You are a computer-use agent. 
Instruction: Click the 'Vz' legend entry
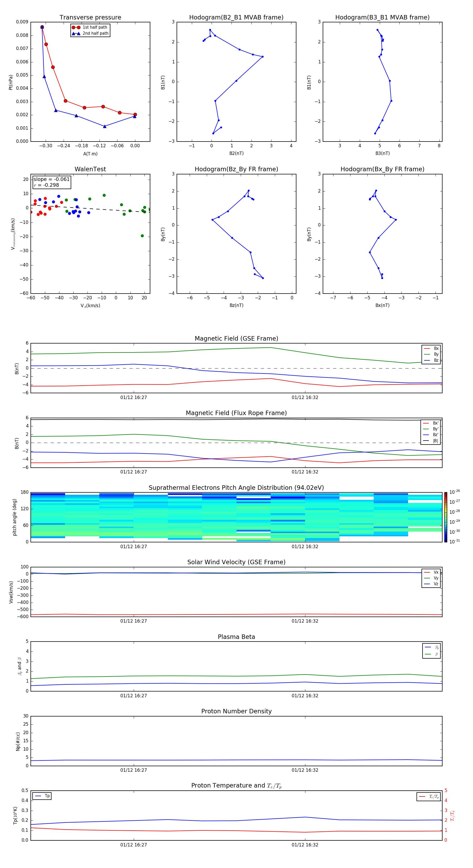tap(431, 584)
